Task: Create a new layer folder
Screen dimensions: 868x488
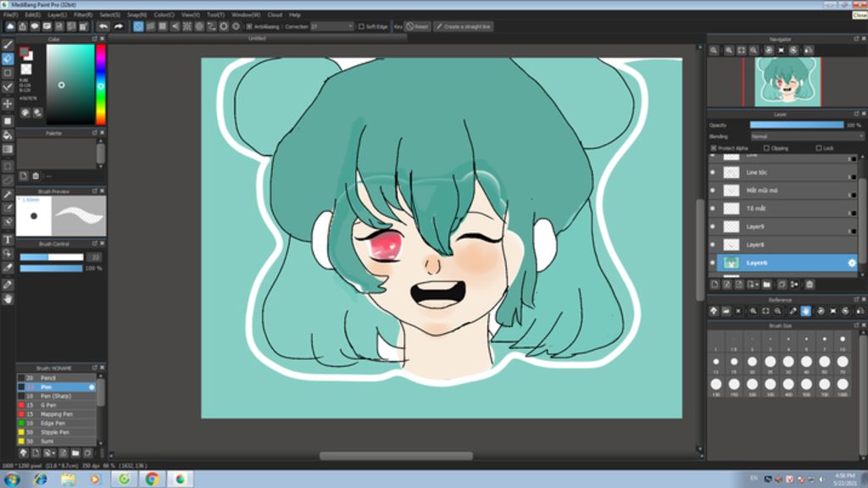Action: click(x=766, y=285)
